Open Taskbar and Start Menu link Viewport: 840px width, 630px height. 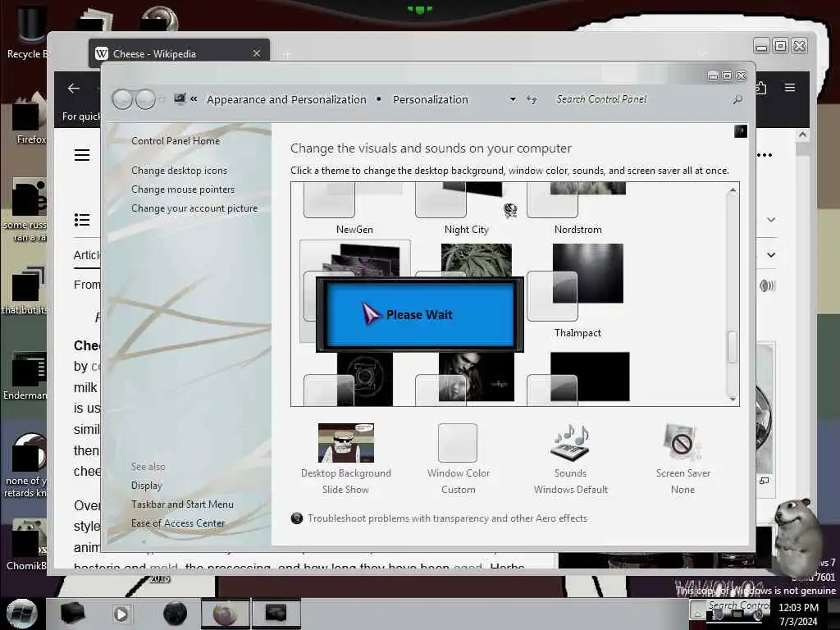[182, 504]
